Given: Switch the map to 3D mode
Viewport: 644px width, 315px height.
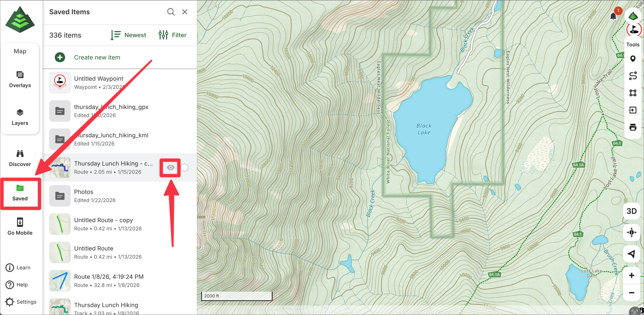Looking at the screenshot, I should (x=631, y=211).
